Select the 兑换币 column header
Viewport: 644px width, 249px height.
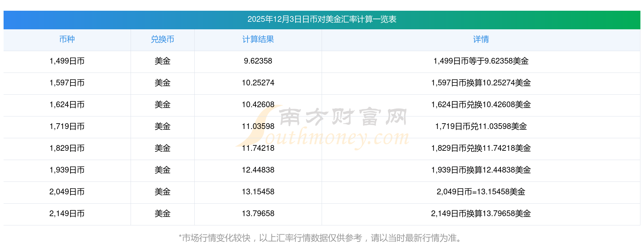click(x=162, y=39)
